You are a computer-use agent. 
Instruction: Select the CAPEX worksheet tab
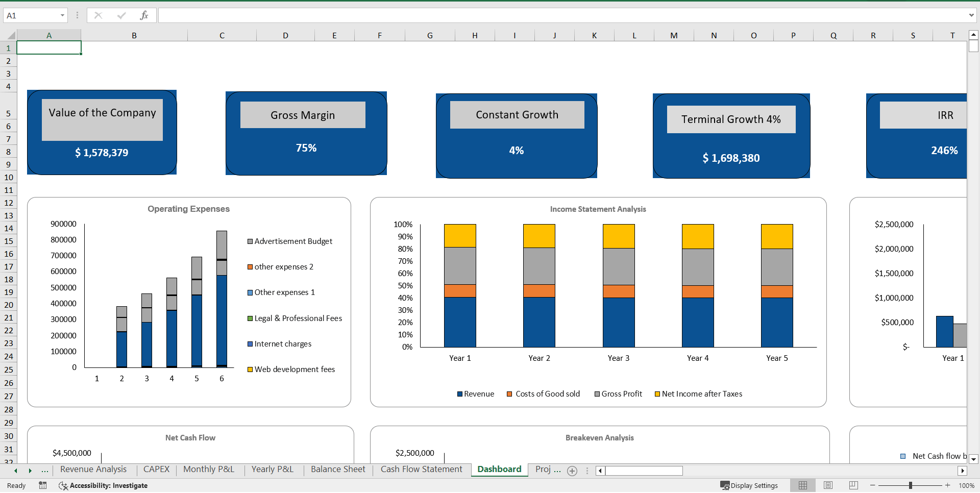pos(156,469)
